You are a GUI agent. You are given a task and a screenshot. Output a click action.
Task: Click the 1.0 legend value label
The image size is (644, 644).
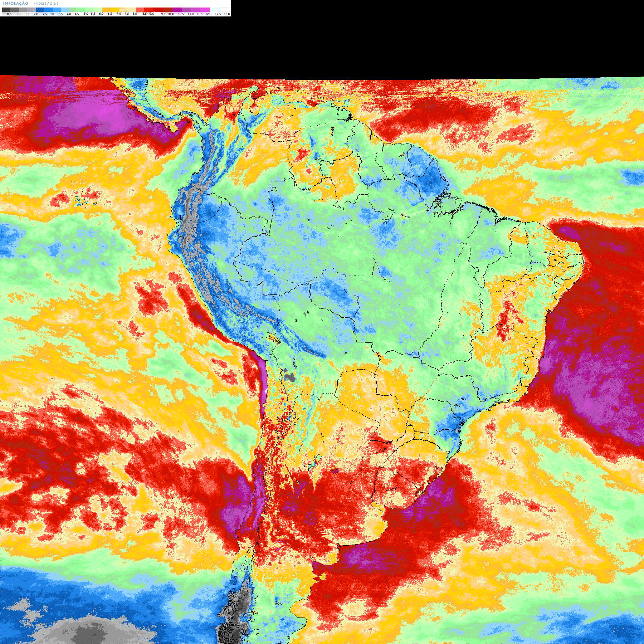18,14
